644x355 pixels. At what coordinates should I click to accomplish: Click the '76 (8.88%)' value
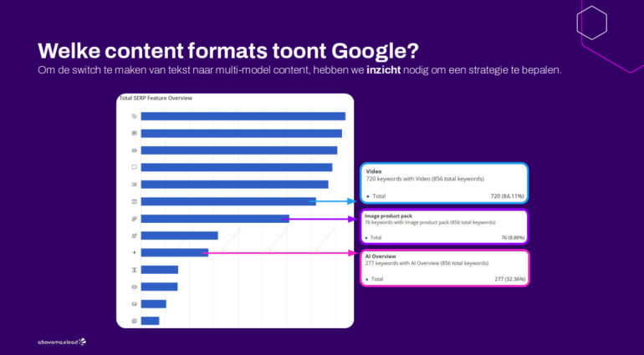click(x=513, y=237)
